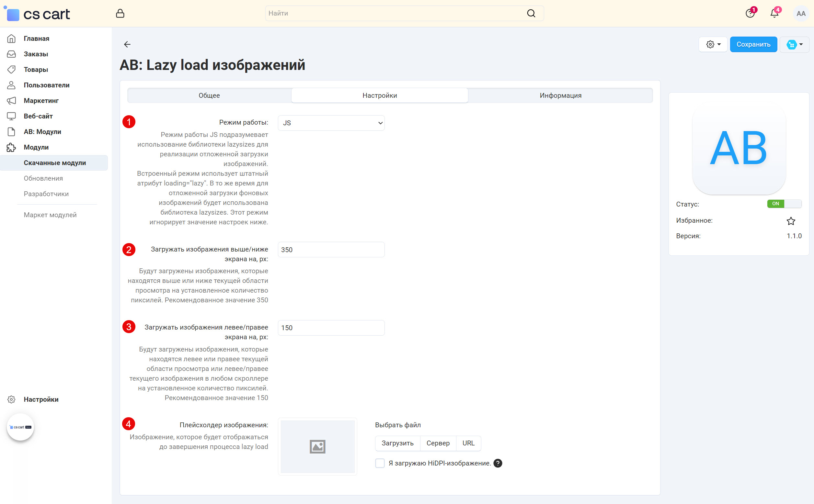Select Скачанные модули submenu item
Screen dimensions: 814x504
[54, 163]
